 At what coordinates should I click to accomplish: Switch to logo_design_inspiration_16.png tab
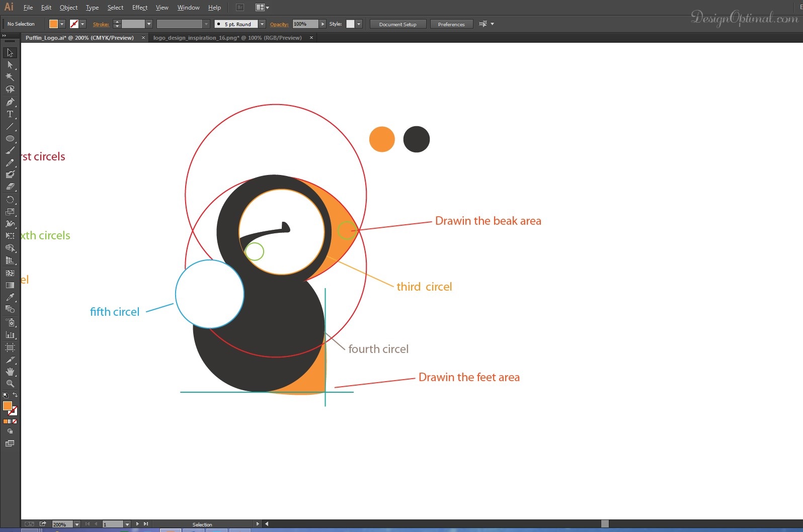pos(227,38)
